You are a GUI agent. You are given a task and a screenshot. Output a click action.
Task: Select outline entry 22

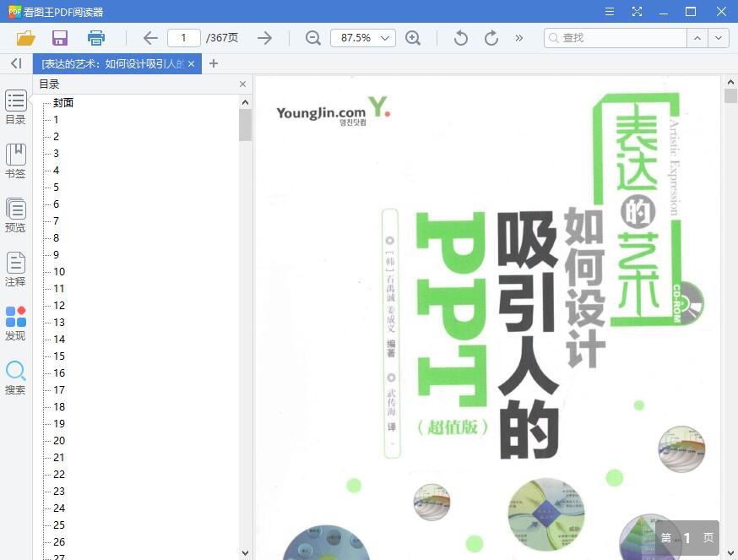tap(59, 475)
